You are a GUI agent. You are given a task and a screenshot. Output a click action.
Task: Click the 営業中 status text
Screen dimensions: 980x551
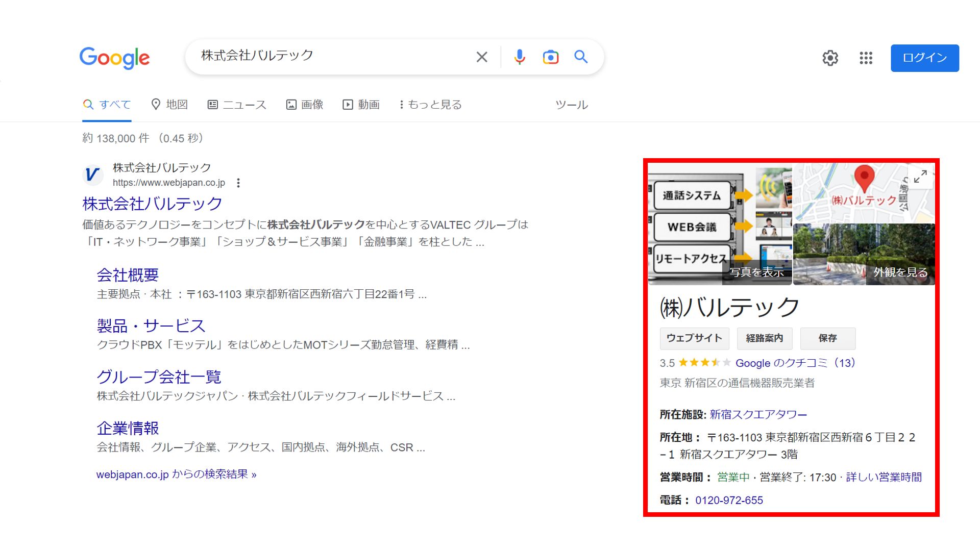click(x=733, y=478)
